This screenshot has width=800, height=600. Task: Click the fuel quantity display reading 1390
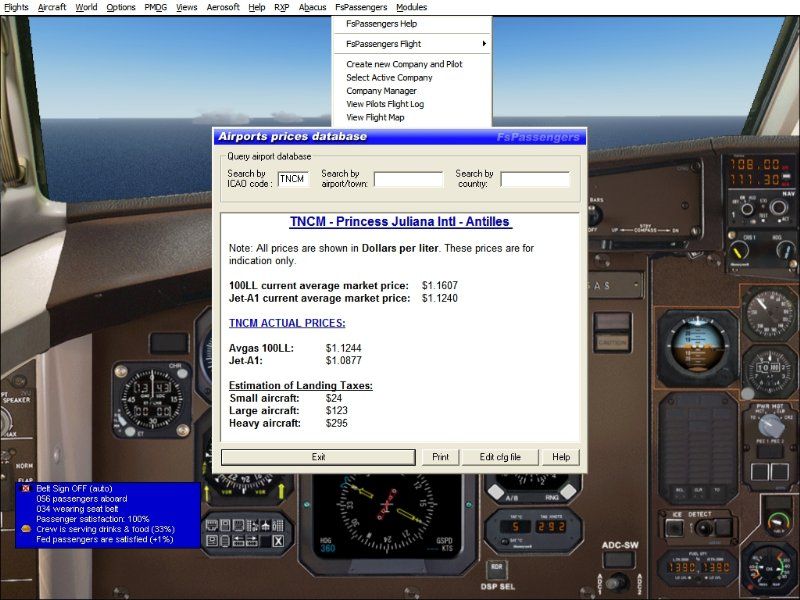click(x=697, y=567)
